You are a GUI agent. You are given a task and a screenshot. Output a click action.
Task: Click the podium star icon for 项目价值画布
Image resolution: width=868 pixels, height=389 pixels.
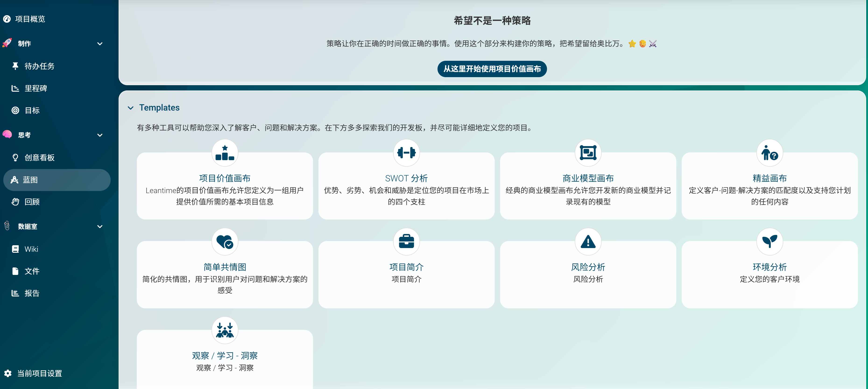[225, 153]
